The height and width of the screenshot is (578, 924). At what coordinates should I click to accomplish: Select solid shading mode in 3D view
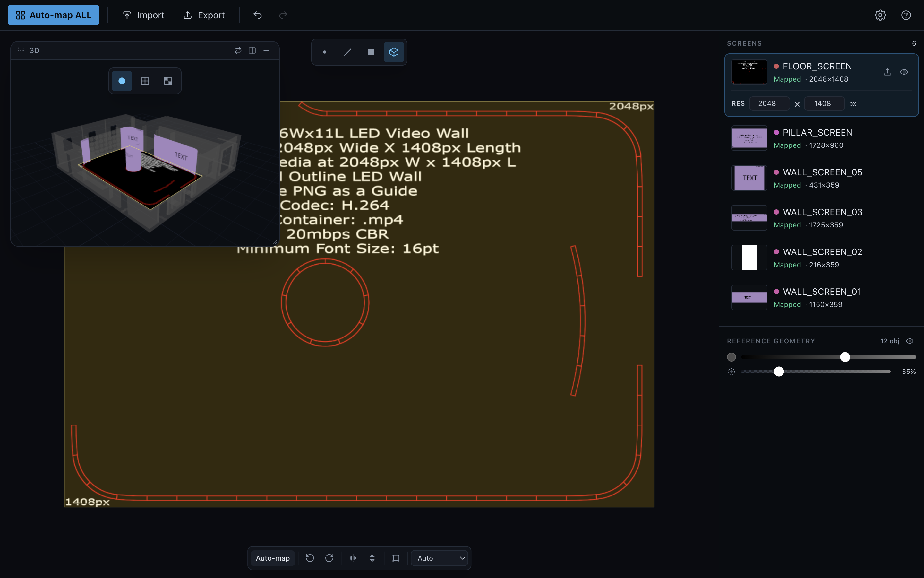122,81
